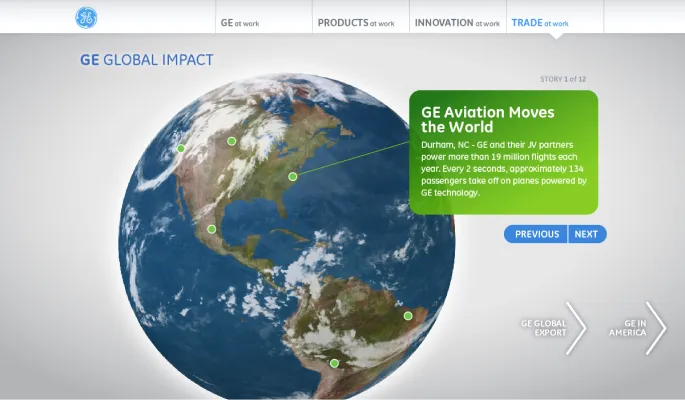Select the northeast Brazil marker on globe
685x400 pixels.
[x=408, y=316]
